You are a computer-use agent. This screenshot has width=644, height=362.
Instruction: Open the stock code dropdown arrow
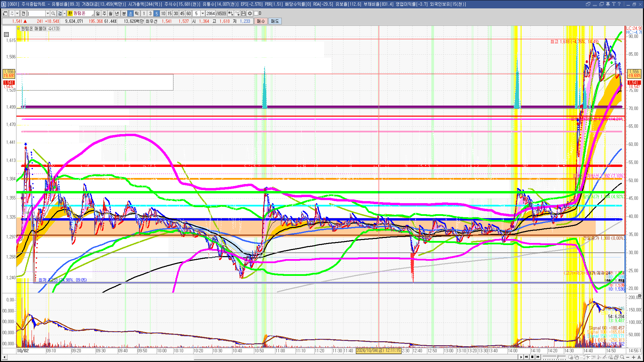pos(48,13)
